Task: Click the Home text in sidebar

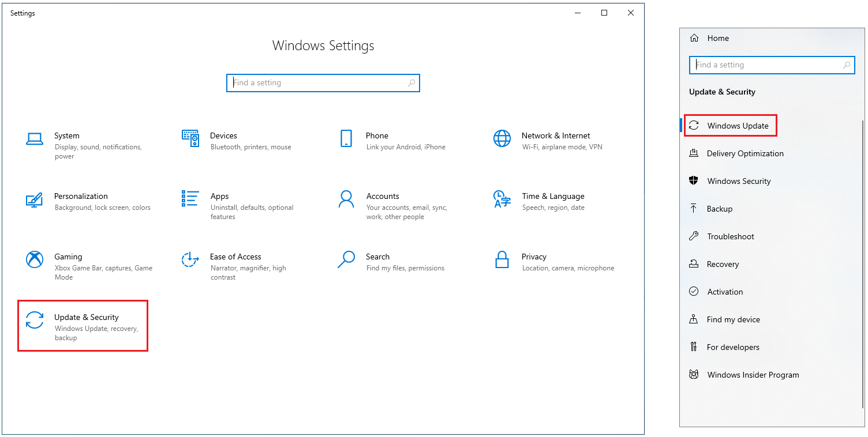Action: click(x=718, y=38)
